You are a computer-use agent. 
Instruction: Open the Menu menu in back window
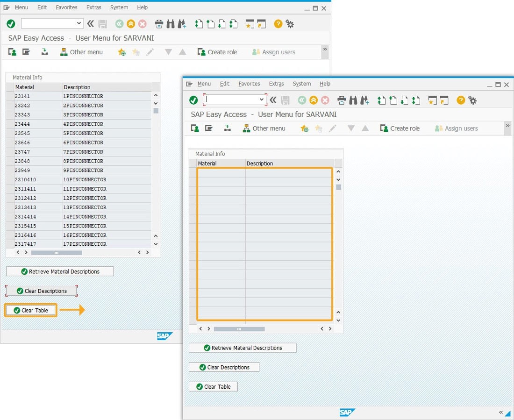point(21,7)
